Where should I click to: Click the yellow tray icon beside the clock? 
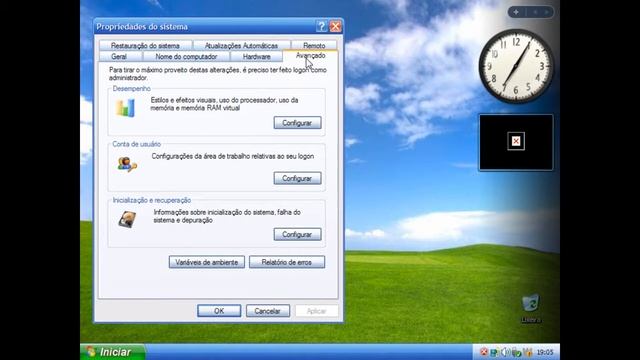point(528,352)
